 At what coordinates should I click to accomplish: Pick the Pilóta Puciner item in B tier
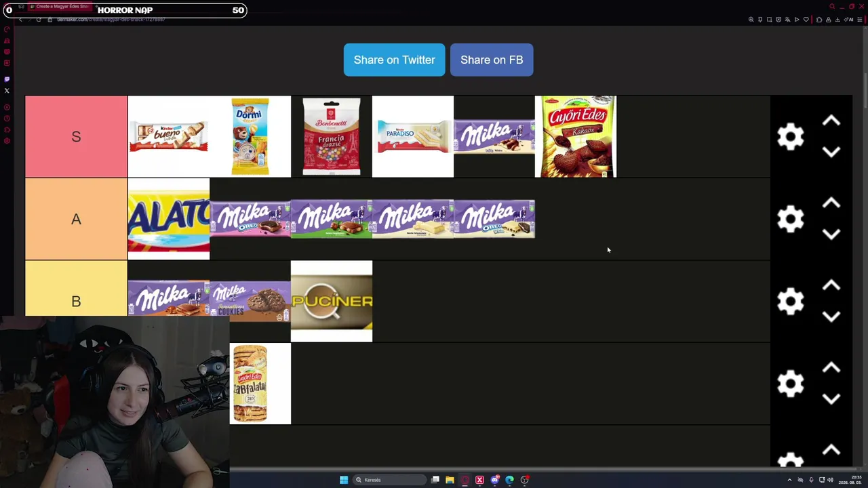[332, 301]
